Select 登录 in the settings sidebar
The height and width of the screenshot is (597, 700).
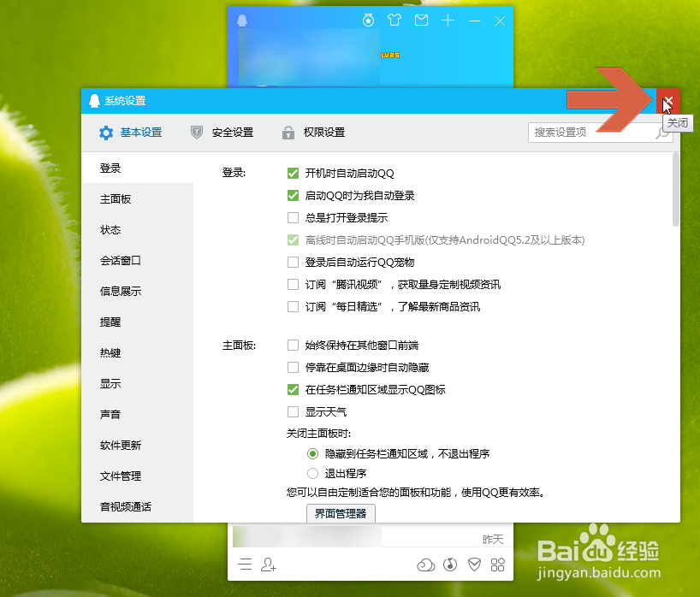pyautogui.click(x=138, y=168)
